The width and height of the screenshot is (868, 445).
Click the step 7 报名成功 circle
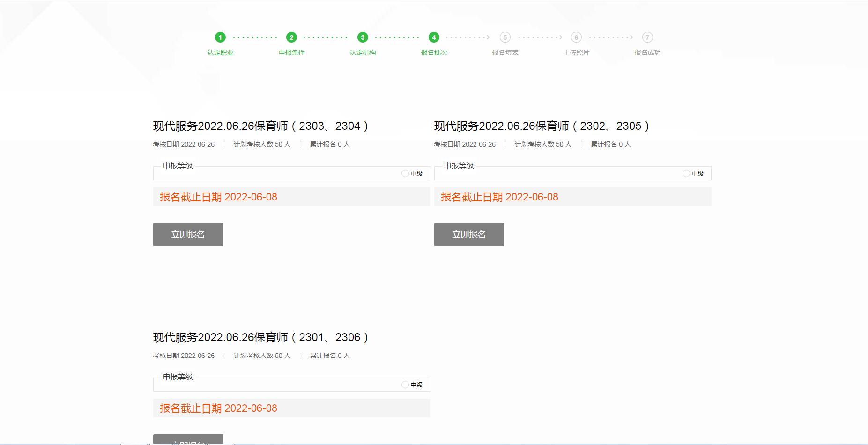click(x=647, y=37)
